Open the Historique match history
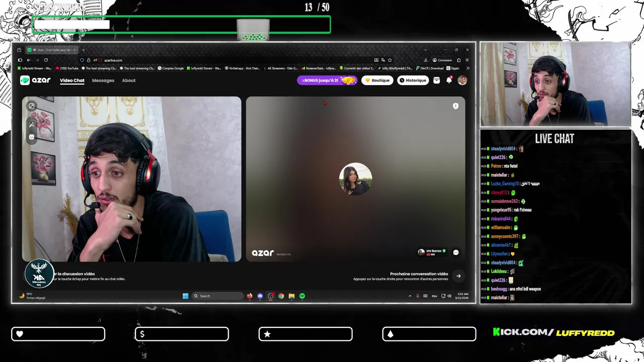The image size is (644, 362). 413,80
